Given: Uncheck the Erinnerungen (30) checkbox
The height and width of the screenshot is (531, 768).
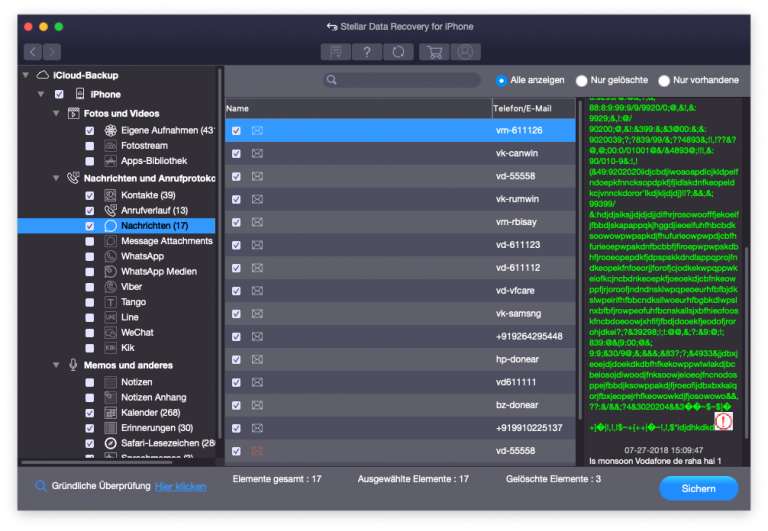Looking at the screenshot, I should (x=90, y=428).
